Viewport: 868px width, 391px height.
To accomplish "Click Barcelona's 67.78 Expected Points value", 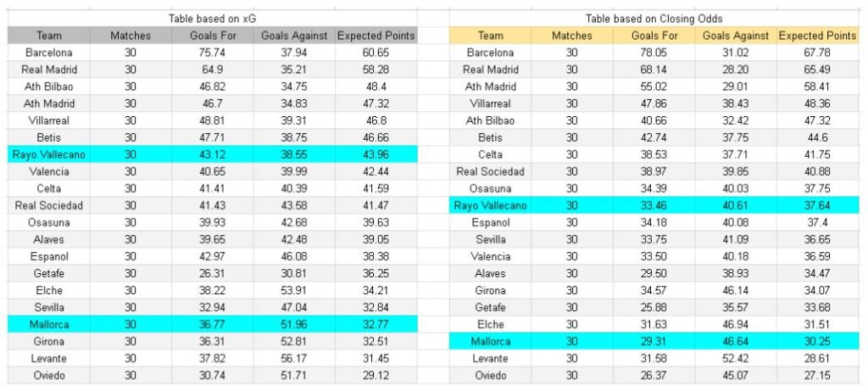I will tap(817, 53).
